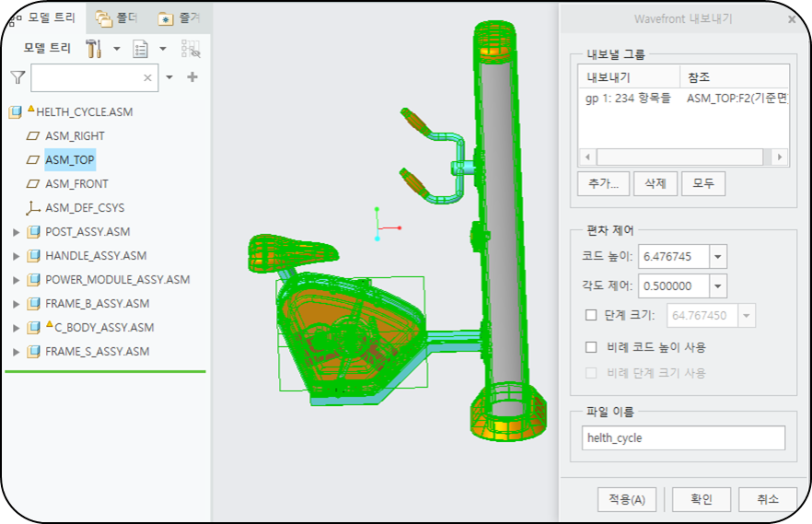Select the ASM_DEF_CSYS tree item
The height and width of the screenshot is (524, 812).
pyautogui.click(x=85, y=207)
